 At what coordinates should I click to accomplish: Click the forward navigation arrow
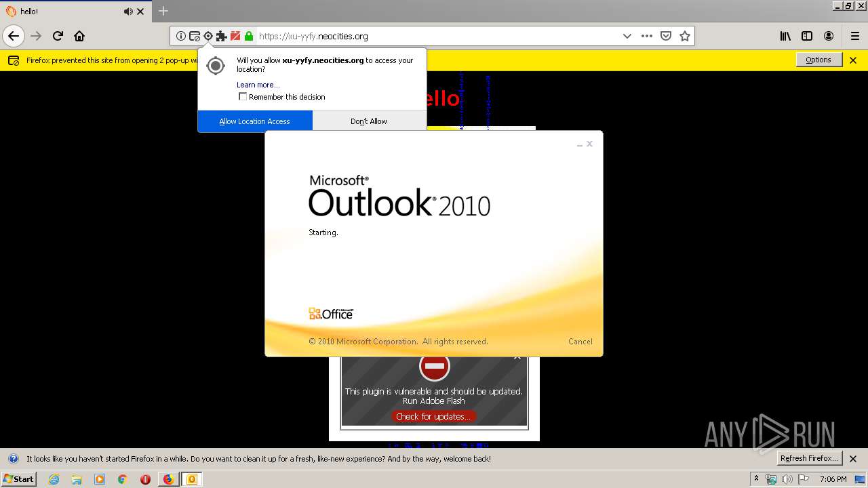(x=36, y=36)
